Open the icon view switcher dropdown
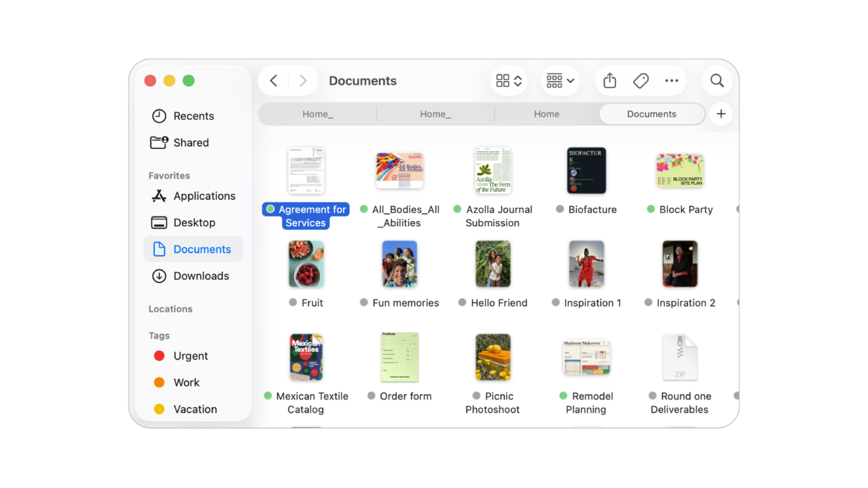The width and height of the screenshot is (868, 488). click(509, 81)
